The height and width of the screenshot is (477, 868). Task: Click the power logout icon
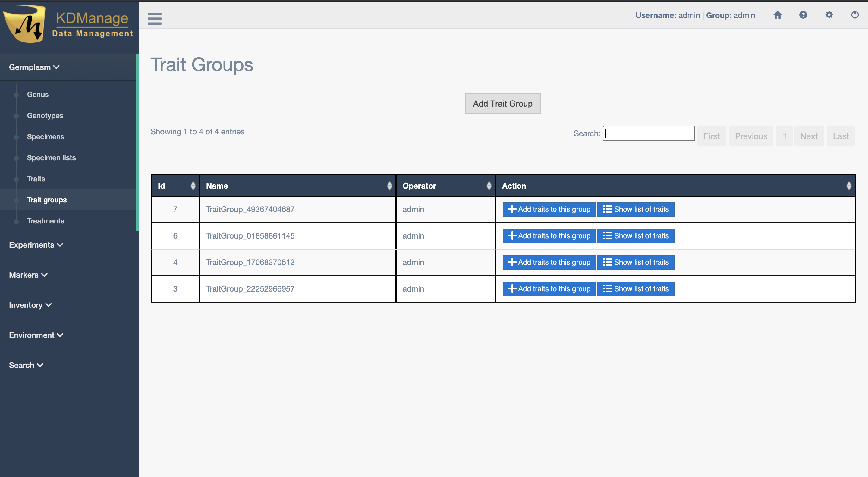(854, 15)
